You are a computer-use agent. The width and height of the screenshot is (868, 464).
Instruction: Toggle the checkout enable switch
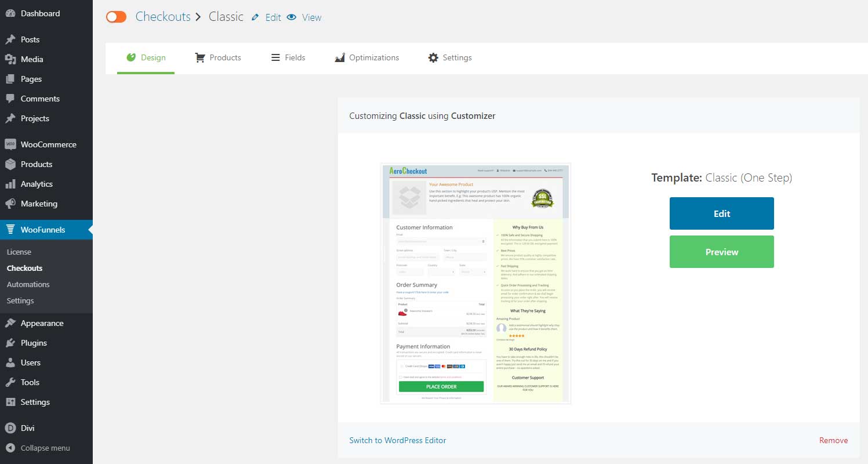coord(116,17)
